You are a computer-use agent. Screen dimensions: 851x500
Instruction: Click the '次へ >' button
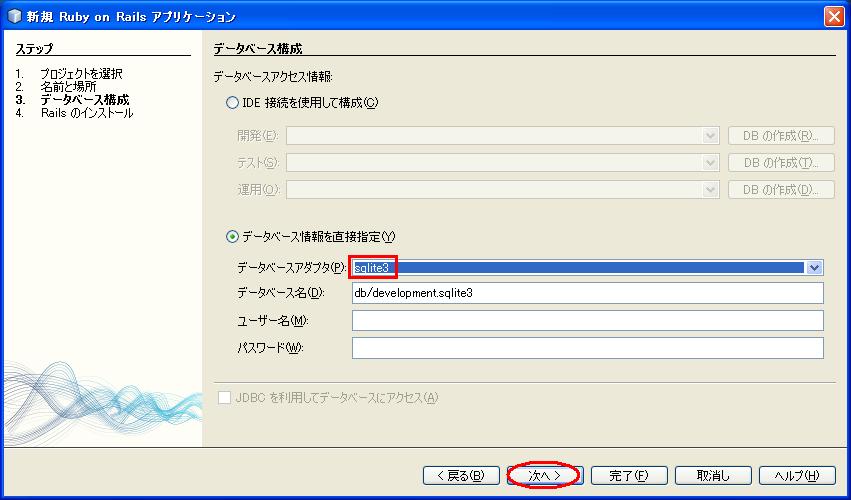pos(544,476)
